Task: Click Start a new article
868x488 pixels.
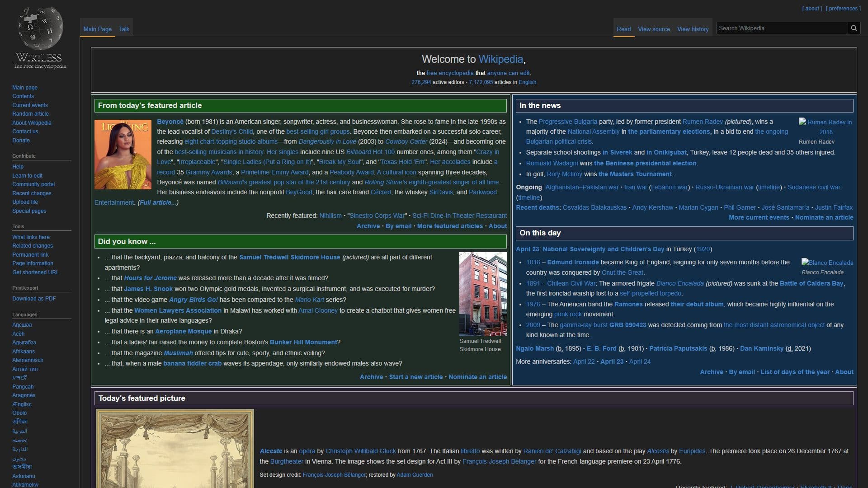Action: tap(416, 377)
